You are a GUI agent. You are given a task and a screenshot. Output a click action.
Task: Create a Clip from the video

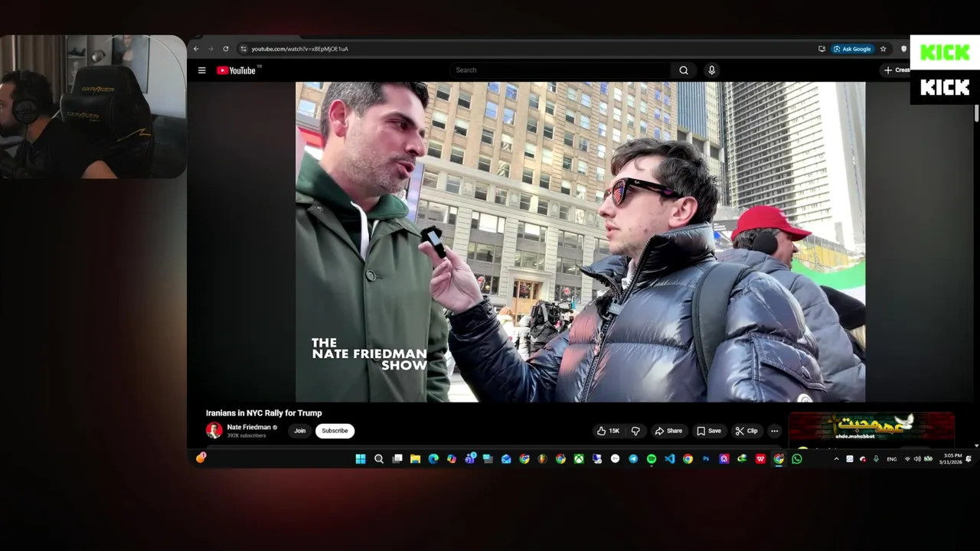click(x=746, y=431)
